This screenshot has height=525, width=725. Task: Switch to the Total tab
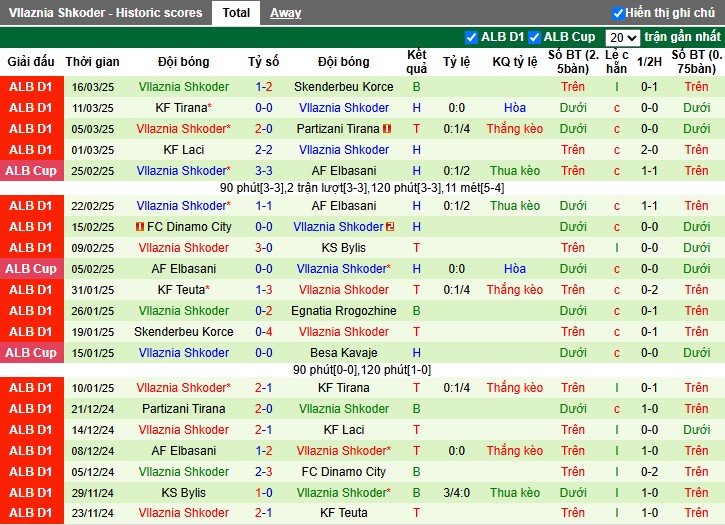(x=236, y=13)
